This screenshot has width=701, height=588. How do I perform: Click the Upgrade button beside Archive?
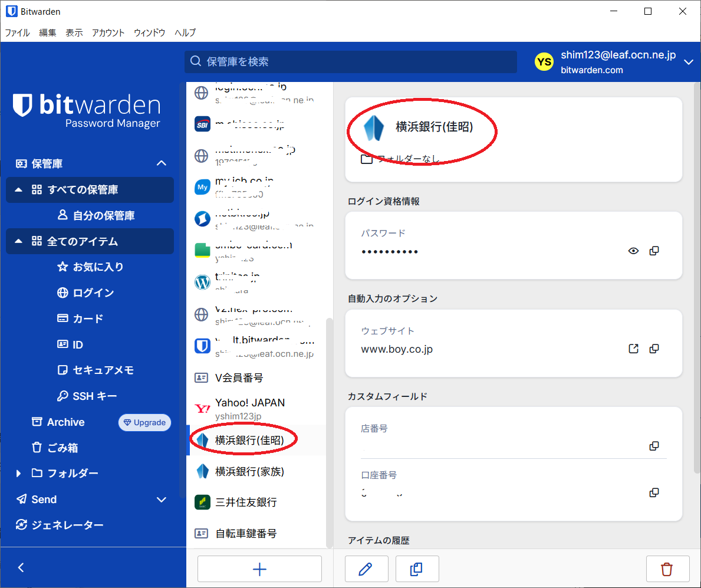(x=144, y=422)
